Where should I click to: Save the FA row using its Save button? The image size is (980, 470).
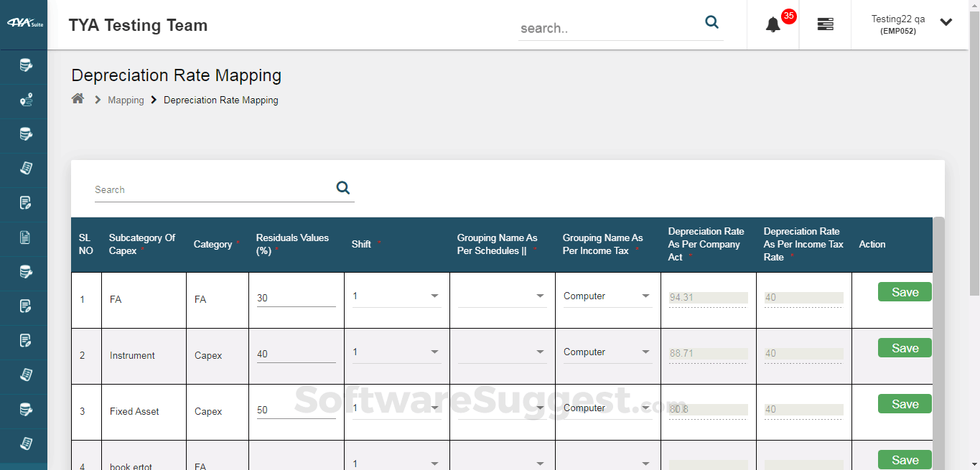pyautogui.click(x=904, y=291)
